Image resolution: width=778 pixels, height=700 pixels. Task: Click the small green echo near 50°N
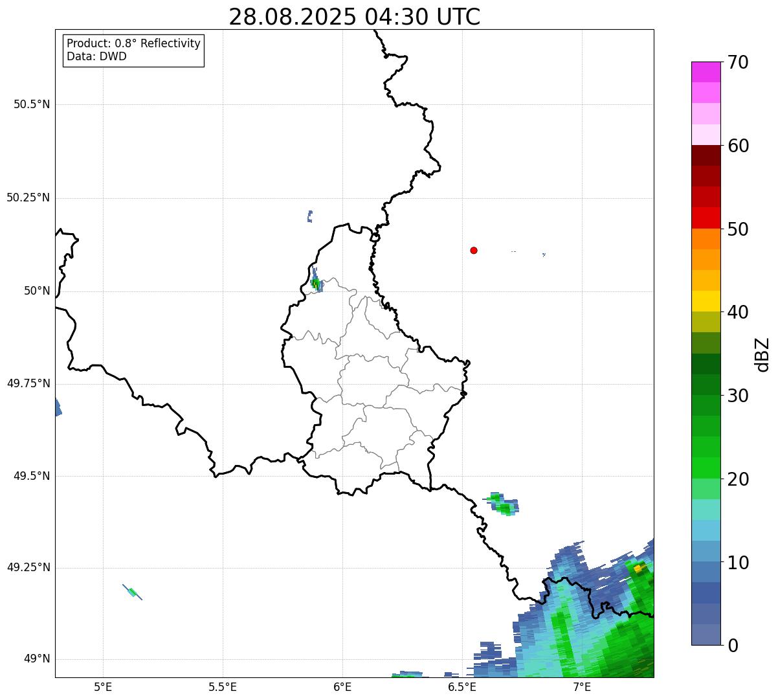316,282
